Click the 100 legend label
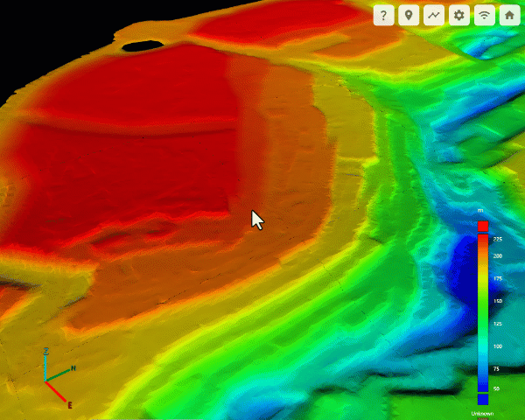 [498, 346]
